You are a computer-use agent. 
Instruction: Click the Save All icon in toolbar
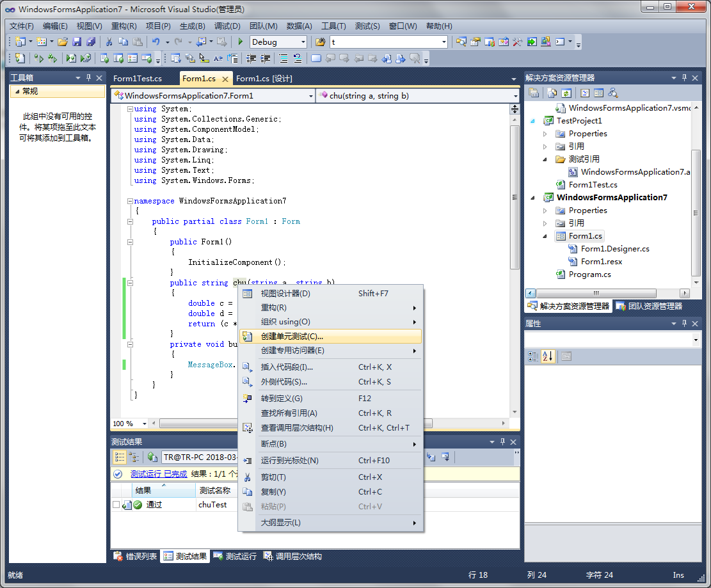point(90,42)
